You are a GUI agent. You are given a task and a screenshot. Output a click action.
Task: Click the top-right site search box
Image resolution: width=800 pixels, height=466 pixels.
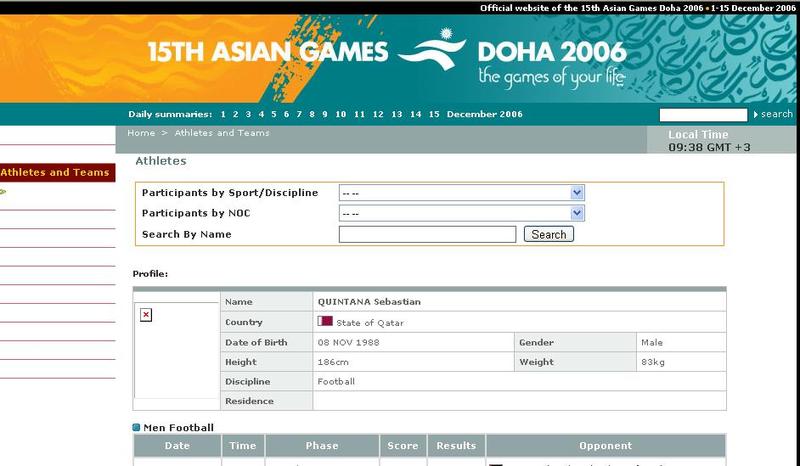703,115
